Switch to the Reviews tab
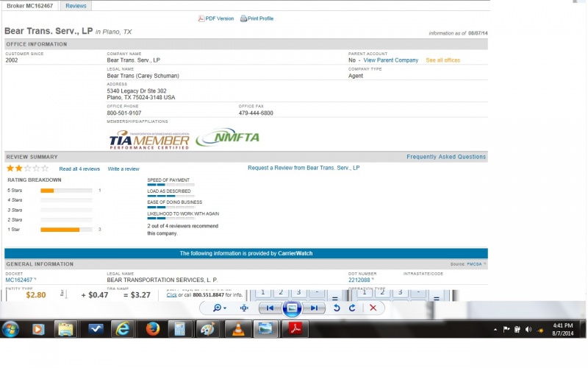Screen dimensions: 588x368 coord(76,6)
